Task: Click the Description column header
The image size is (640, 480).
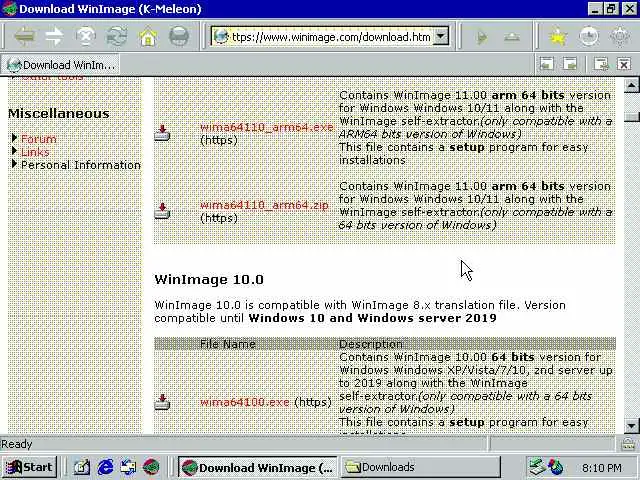Action: tap(371, 344)
